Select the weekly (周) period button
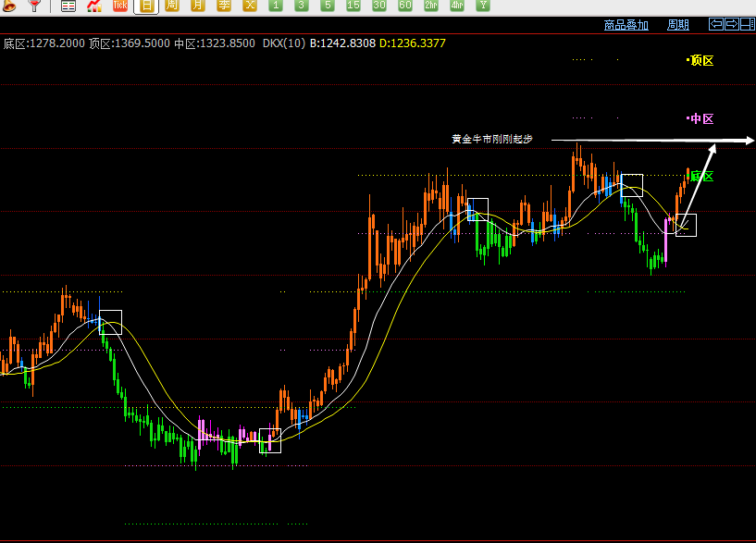The height and width of the screenshot is (543, 756). click(x=172, y=6)
